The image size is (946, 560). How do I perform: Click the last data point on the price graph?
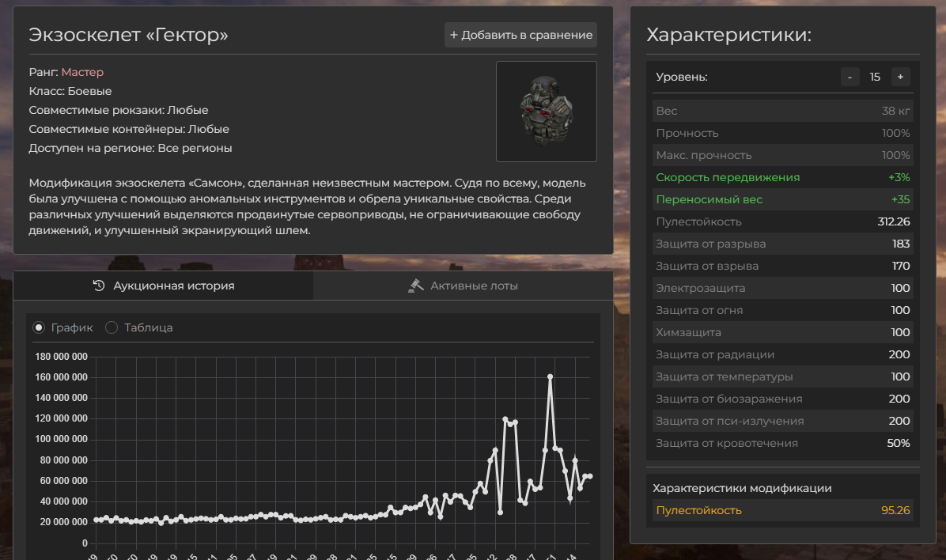[x=589, y=476]
